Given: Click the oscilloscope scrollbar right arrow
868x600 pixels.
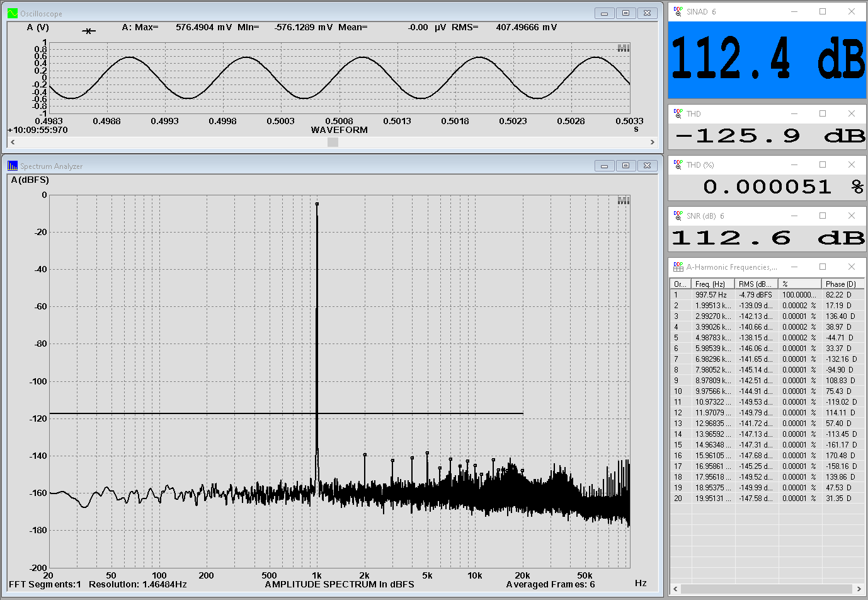Looking at the screenshot, I should [653, 142].
